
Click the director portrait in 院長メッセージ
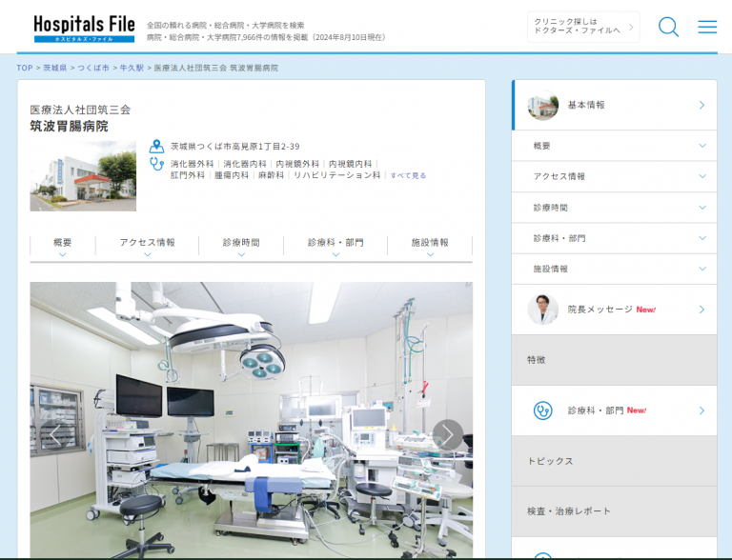(x=543, y=310)
